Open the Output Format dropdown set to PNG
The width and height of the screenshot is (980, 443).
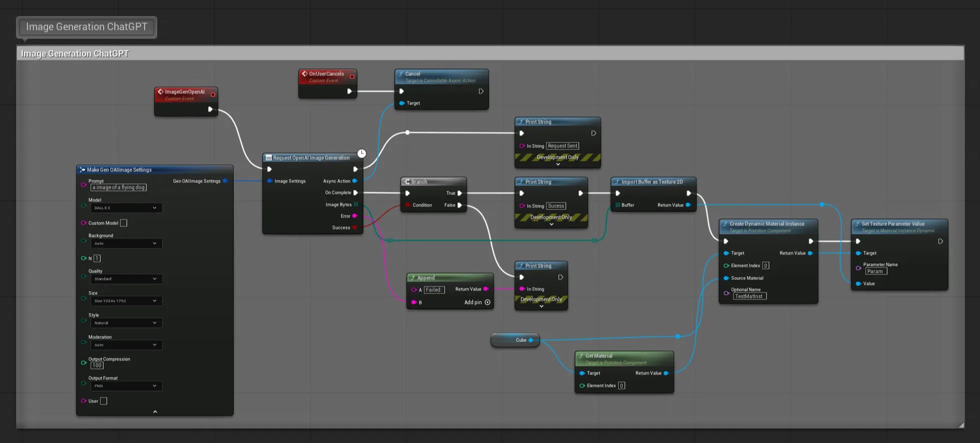pos(126,386)
